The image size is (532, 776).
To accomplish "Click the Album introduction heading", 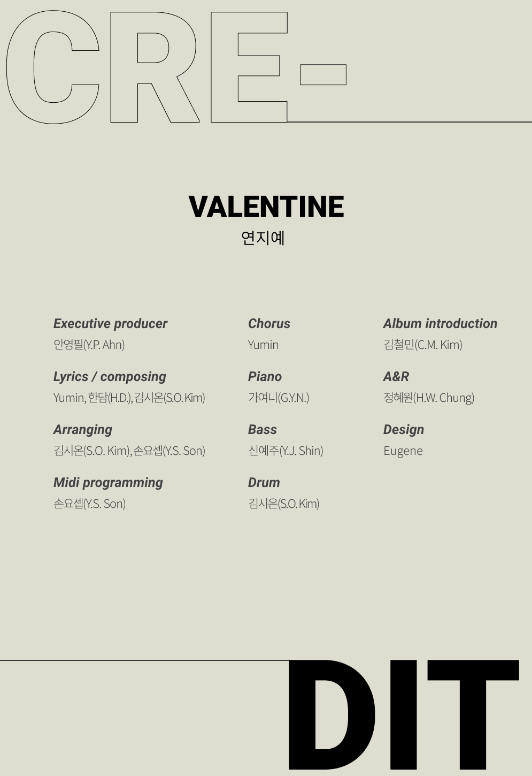I will (x=440, y=324).
